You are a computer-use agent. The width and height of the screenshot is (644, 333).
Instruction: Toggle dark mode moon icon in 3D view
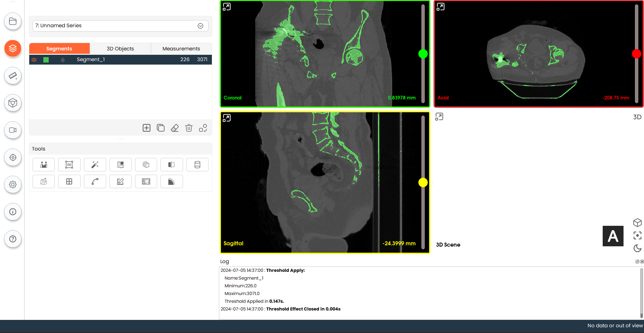(637, 248)
